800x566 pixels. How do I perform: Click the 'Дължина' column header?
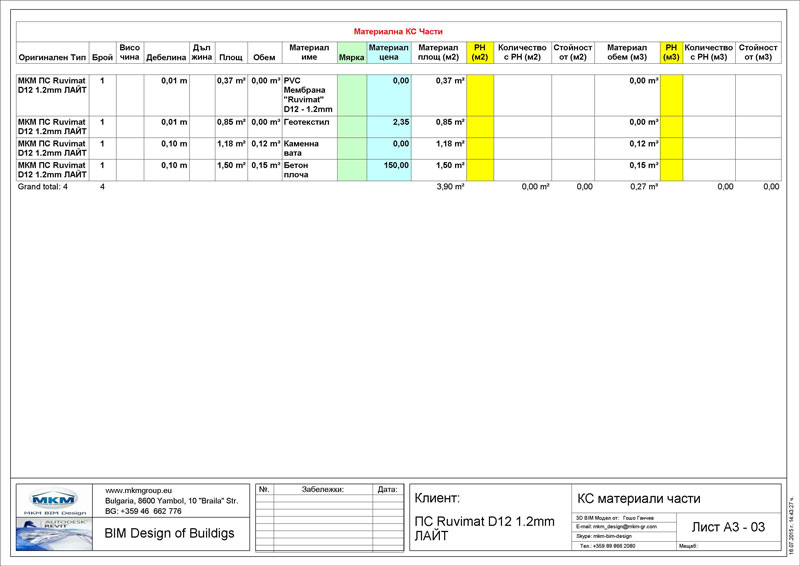coord(202,52)
